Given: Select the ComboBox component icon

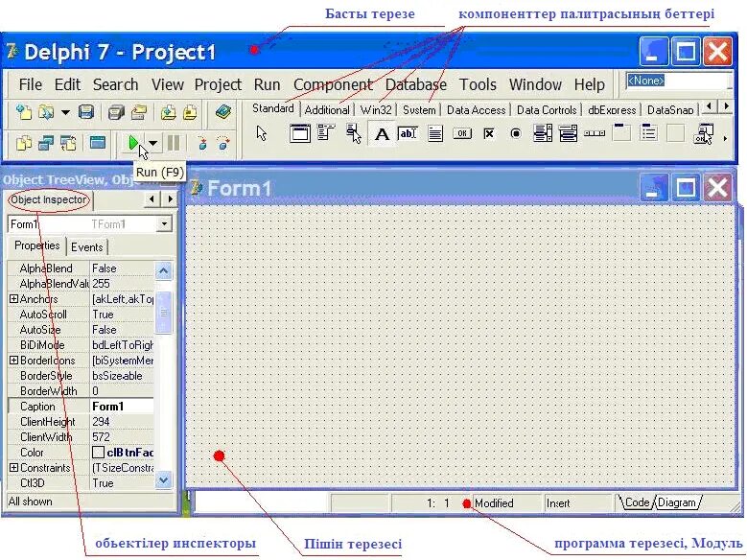Looking at the screenshot, I should tap(568, 133).
